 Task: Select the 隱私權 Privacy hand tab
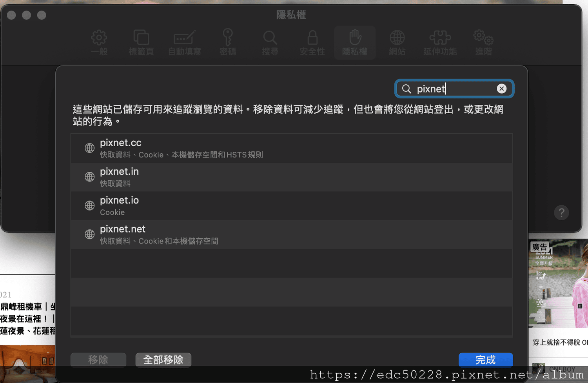tap(355, 43)
